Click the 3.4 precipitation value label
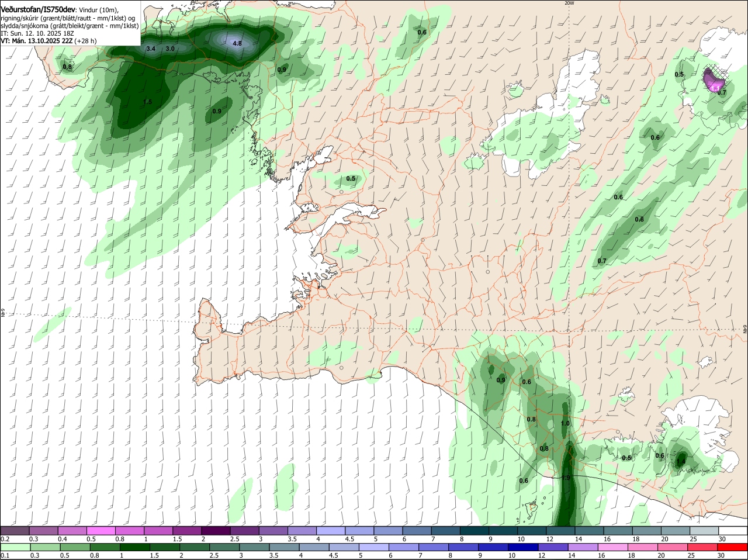Viewport: 748px width, 560px height. (x=151, y=49)
